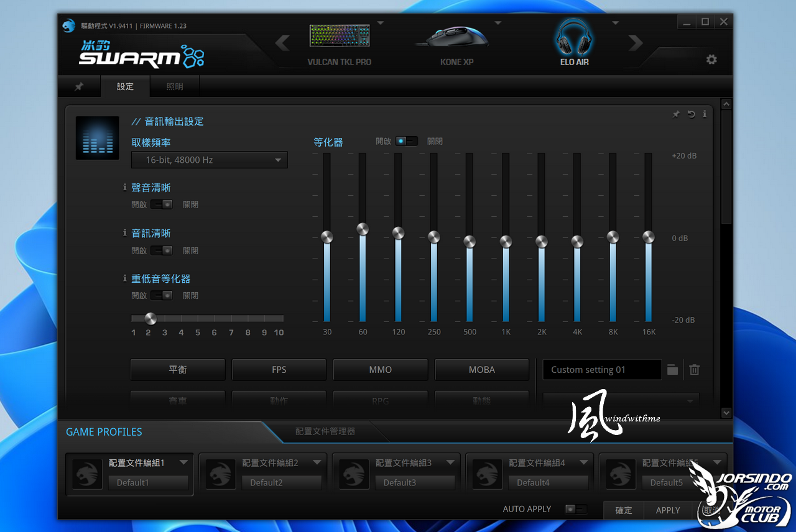This screenshot has width=796, height=532.
Task: Click the ROCCAT Swarm logo
Action: tap(141, 55)
